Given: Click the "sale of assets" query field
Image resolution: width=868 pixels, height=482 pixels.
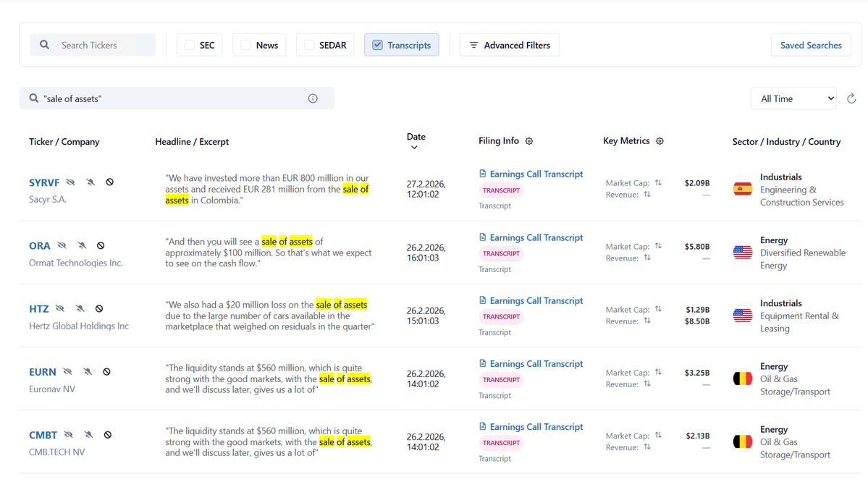Looking at the screenshot, I should 177,98.
